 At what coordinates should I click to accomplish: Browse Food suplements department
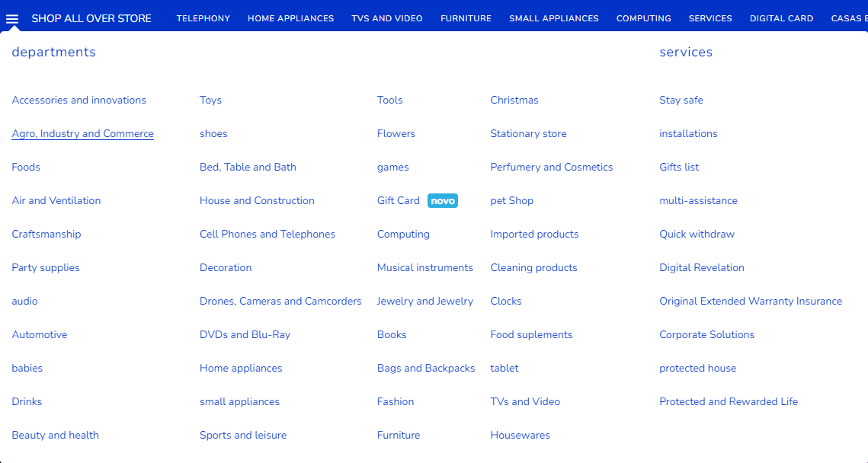[531, 334]
